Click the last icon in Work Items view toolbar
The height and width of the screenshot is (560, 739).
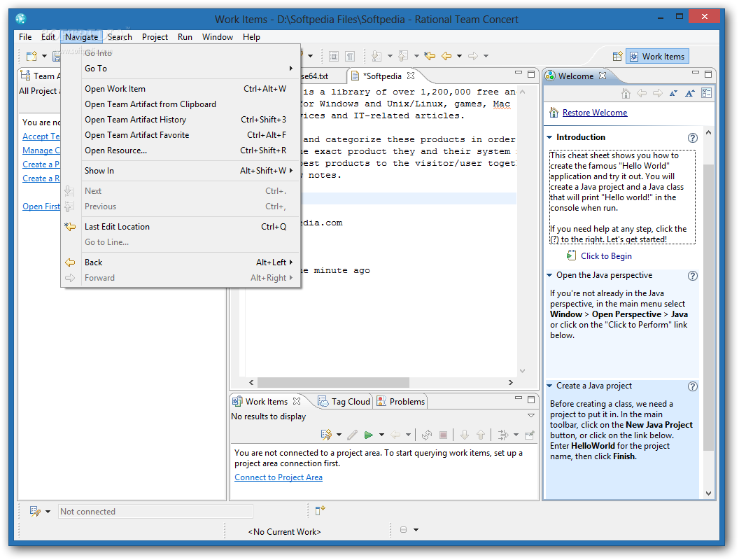[530, 435]
